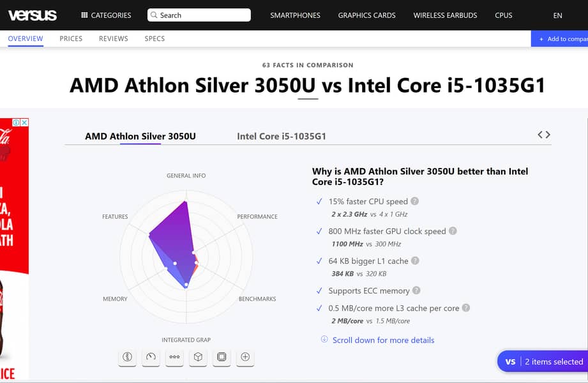Click the chip/processor square icon button
588x383 pixels.
coord(222,357)
